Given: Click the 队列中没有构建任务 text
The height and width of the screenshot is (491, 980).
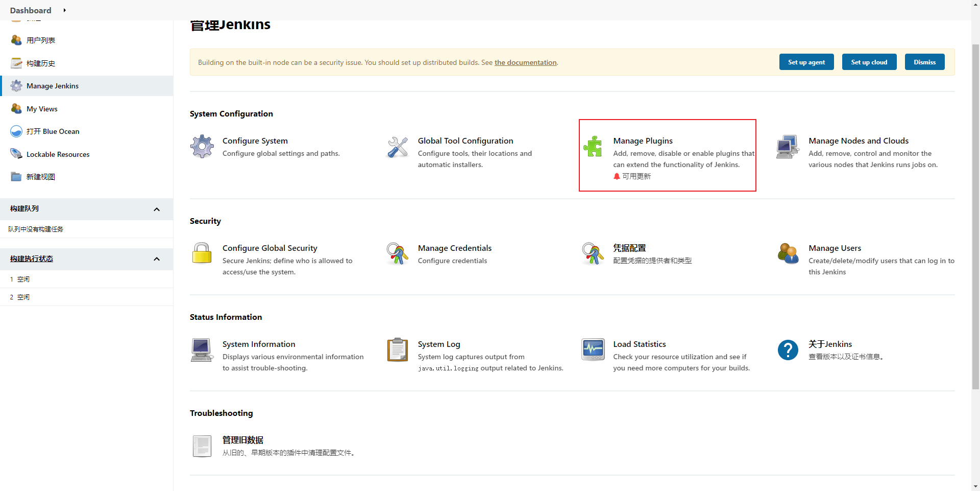Looking at the screenshot, I should [x=36, y=229].
